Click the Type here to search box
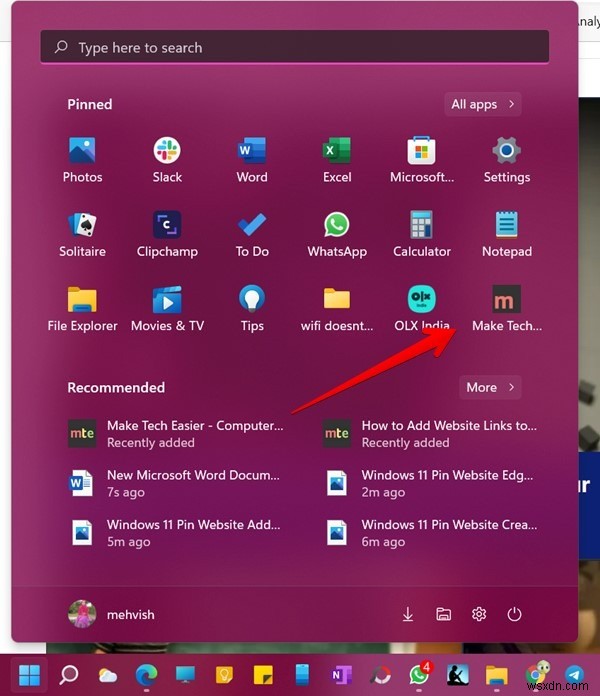The height and width of the screenshot is (696, 600). tap(295, 47)
